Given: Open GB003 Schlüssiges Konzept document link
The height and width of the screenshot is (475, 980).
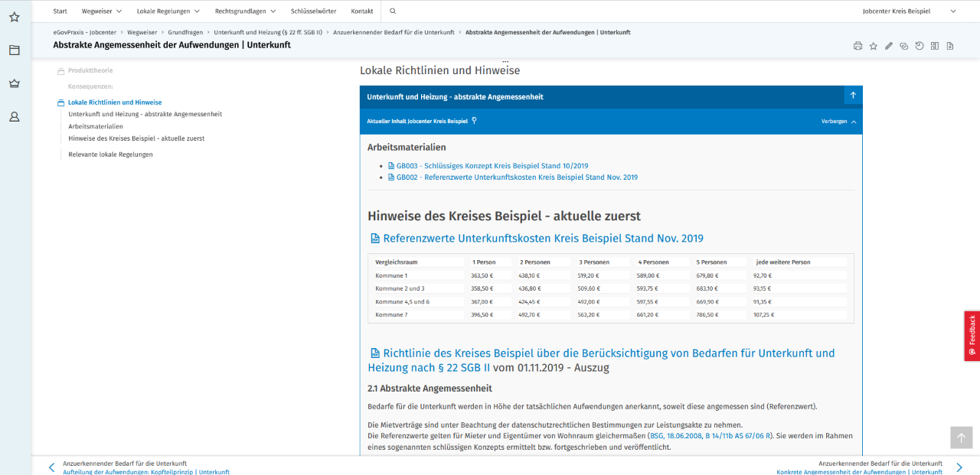Looking at the screenshot, I should click(x=492, y=166).
